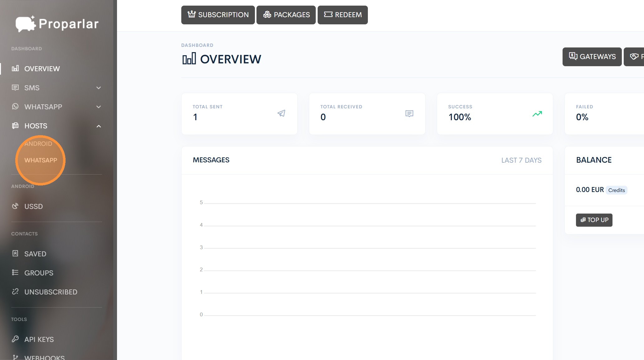Click the API Keys key icon
The width and height of the screenshot is (644, 360).
pyautogui.click(x=15, y=339)
